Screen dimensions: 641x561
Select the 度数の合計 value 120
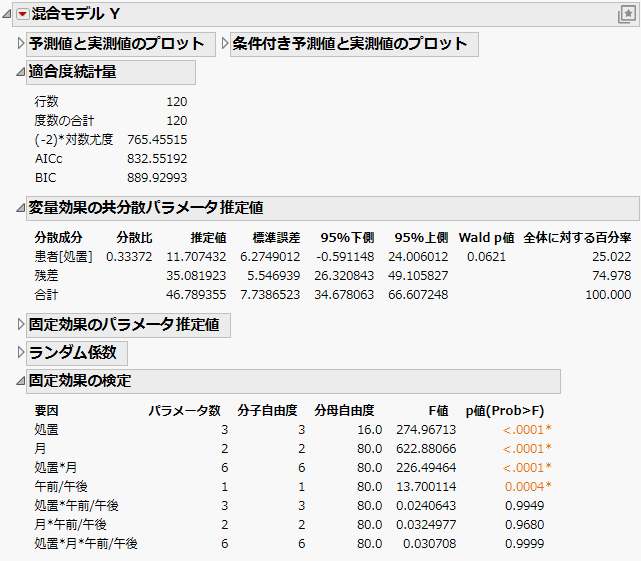coord(177,121)
